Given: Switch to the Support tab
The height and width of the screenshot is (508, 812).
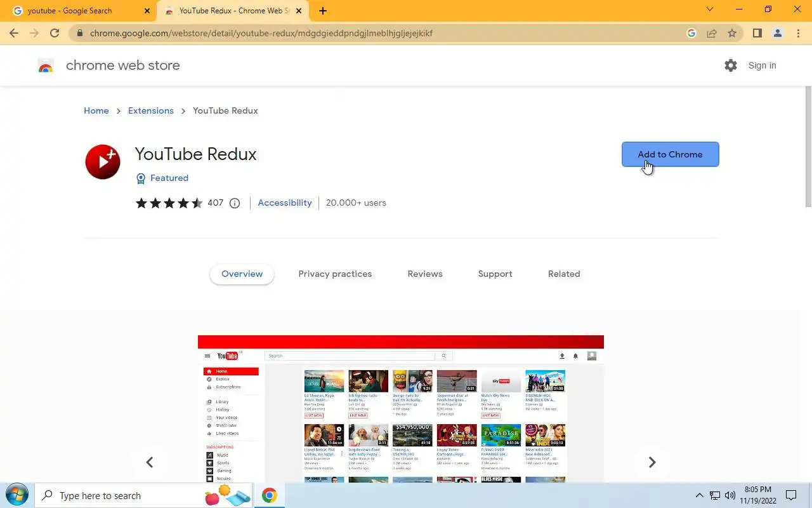Looking at the screenshot, I should (495, 274).
